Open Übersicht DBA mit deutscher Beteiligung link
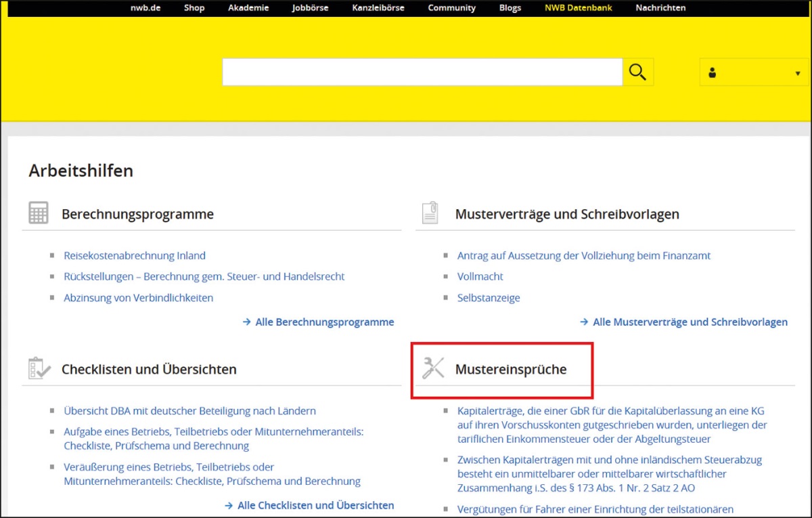The width and height of the screenshot is (812, 518). click(x=189, y=411)
